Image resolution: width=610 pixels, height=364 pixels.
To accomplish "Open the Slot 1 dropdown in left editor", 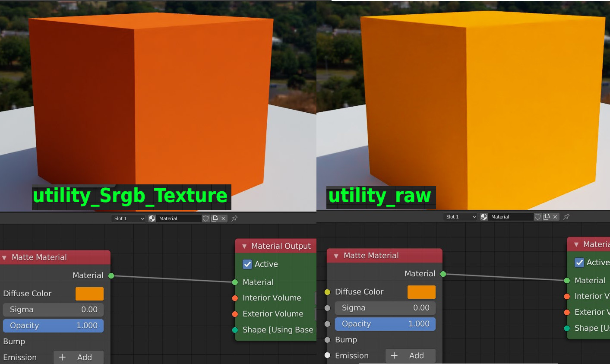I will [x=128, y=218].
